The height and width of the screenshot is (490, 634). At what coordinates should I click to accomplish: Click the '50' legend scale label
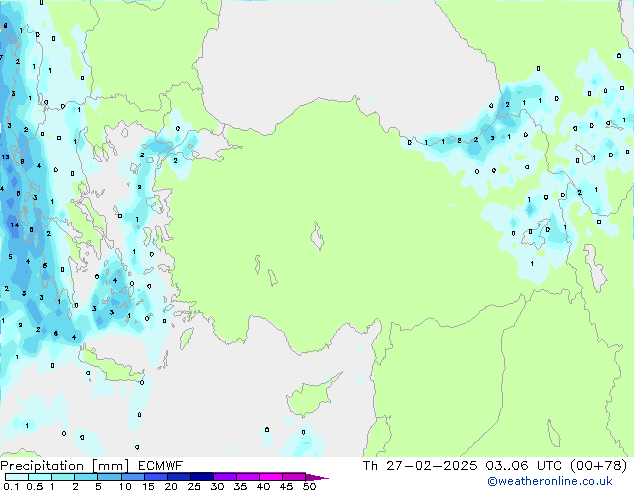point(309,486)
